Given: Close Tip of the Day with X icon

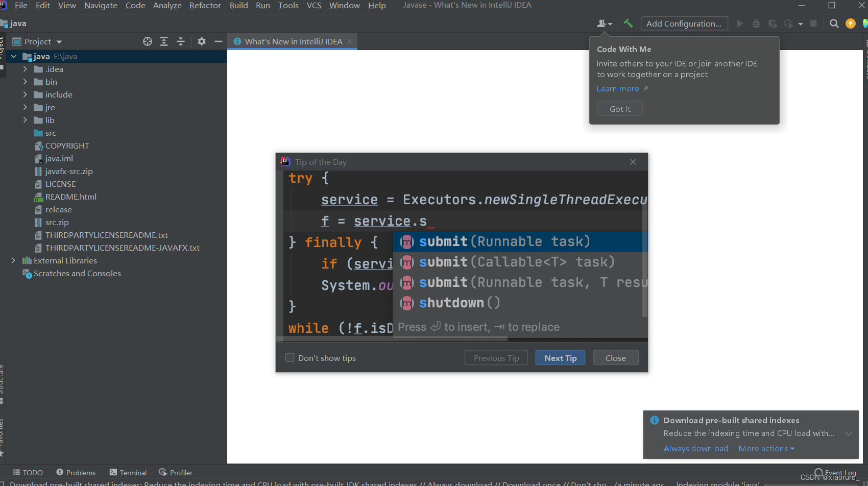Looking at the screenshot, I should [x=633, y=162].
